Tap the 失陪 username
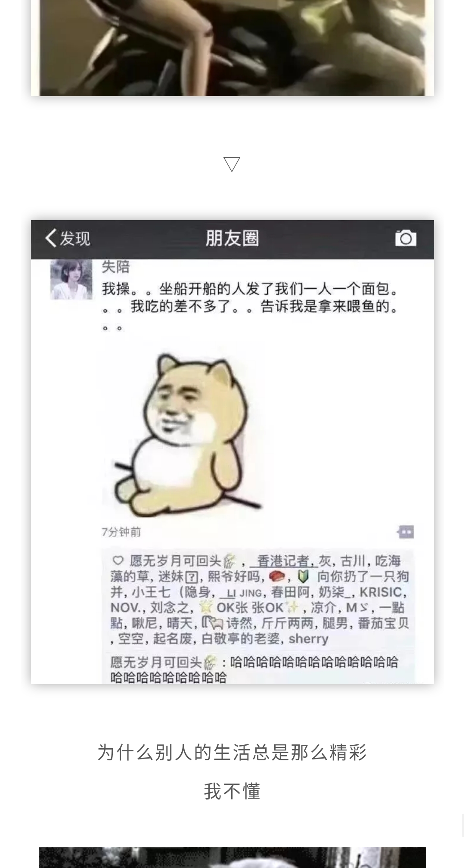 pyautogui.click(x=115, y=267)
